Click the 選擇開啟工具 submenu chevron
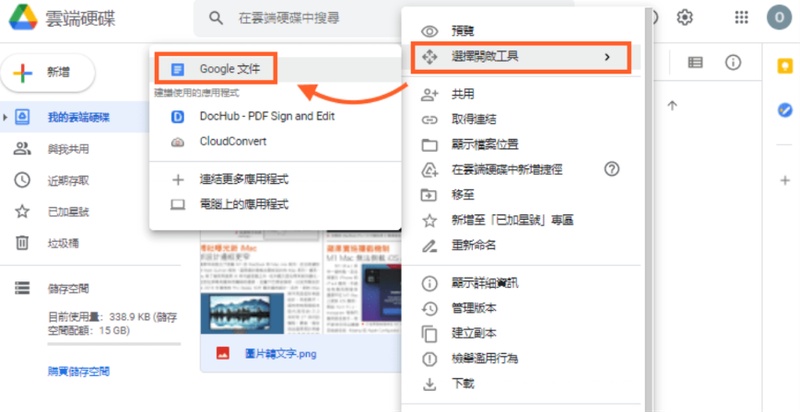Image resolution: width=800 pixels, height=412 pixels. click(x=607, y=57)
